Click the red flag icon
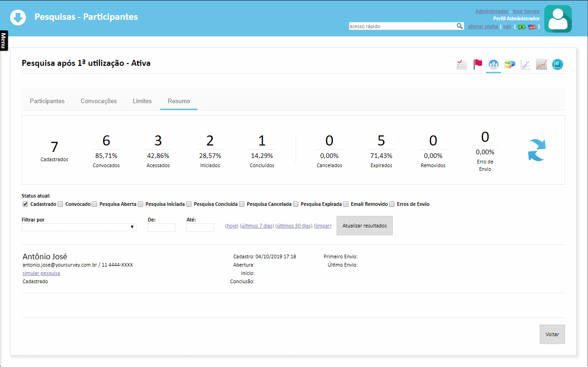The height and width of the screenshot is (367, 588). click(x=477, y=64)
